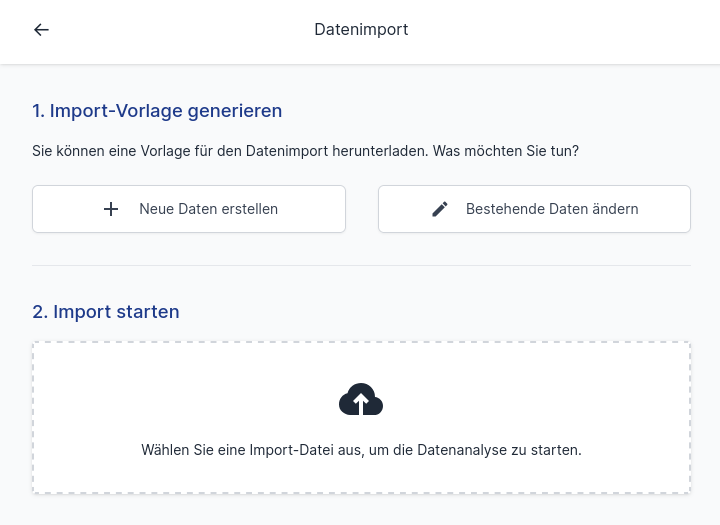
Task: Click the "Datenimport" page title
Action: pyautogui.click(x=361, y=30)
